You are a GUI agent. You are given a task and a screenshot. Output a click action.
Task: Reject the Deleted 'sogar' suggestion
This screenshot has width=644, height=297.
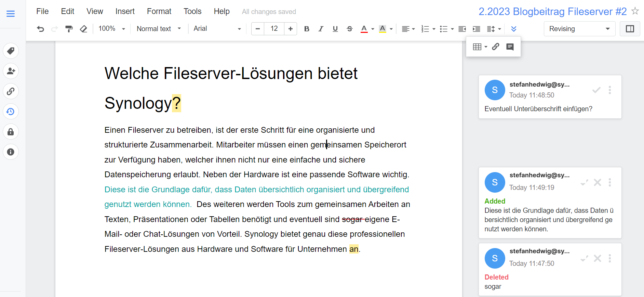tap(597, 258)
